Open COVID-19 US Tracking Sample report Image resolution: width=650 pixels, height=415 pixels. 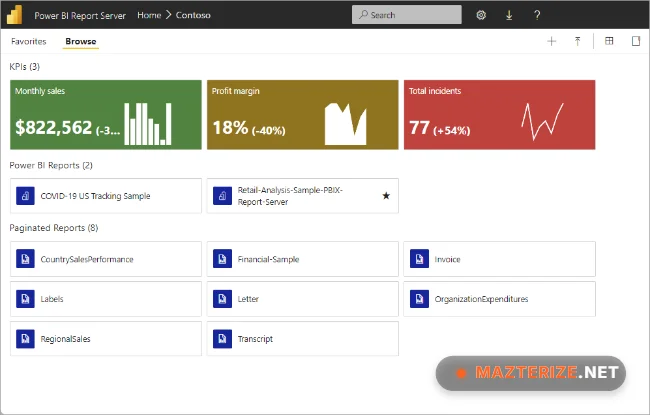coord(106,196)
